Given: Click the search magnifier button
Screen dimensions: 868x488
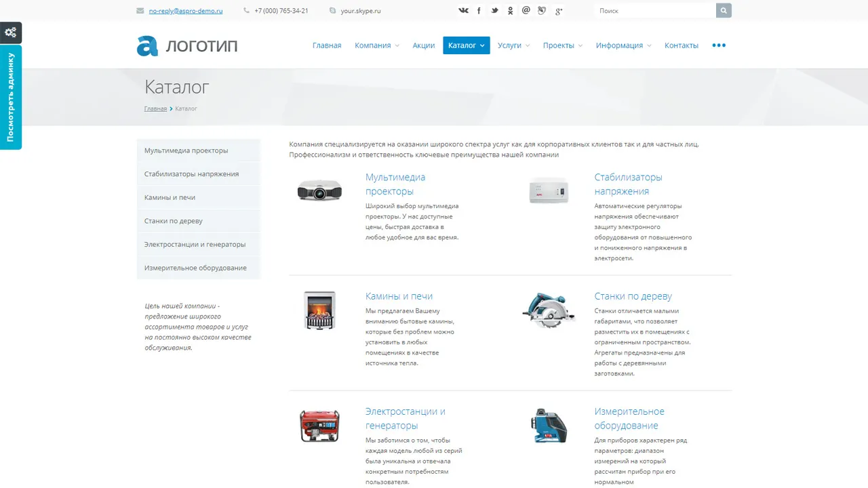Looking at the screenshot, I should tap(724, 11).
